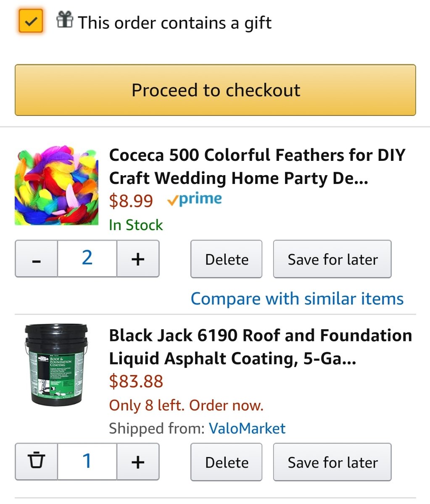Delete the Coceca feathers from the cart
The image size is (430, 504).
pos(226,259)
